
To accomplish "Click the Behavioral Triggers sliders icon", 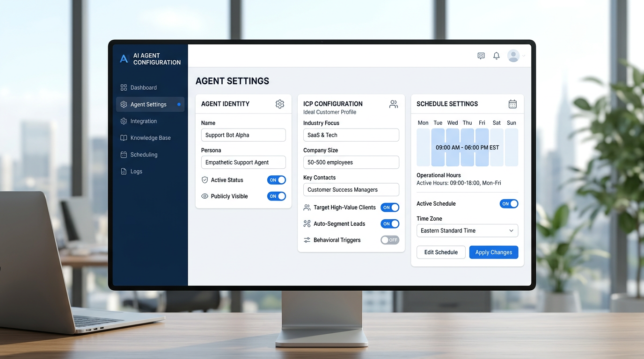I will pyautogui.click(x=307, y=240).
